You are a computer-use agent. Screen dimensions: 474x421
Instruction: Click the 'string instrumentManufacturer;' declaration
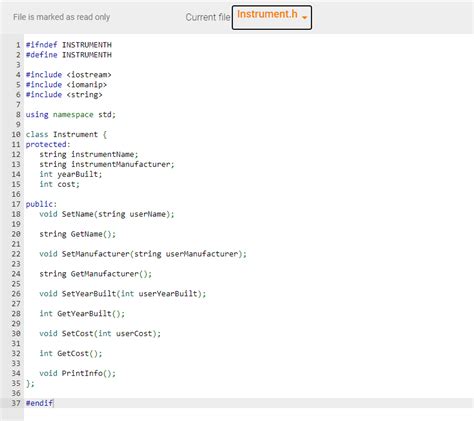[107, 164]
